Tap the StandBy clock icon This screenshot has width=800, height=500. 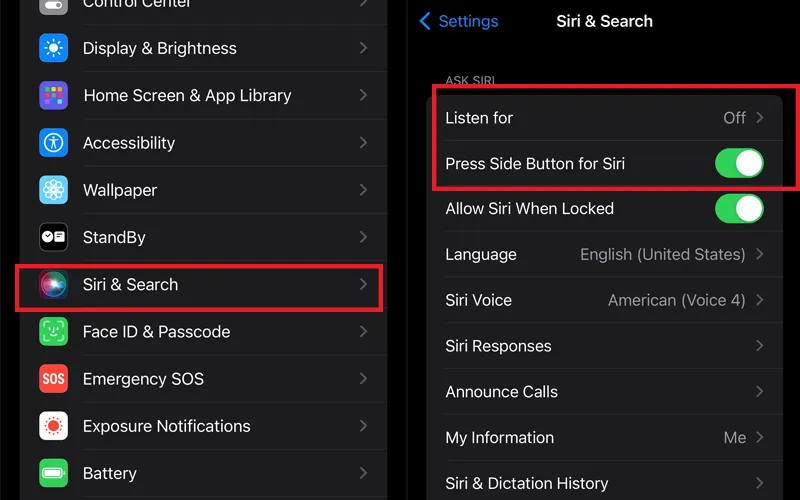54,237
